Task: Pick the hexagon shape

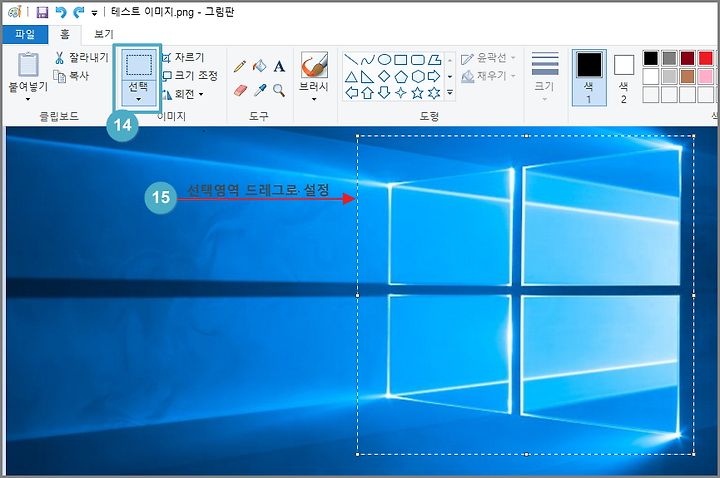Action: [x=417, y=76]
